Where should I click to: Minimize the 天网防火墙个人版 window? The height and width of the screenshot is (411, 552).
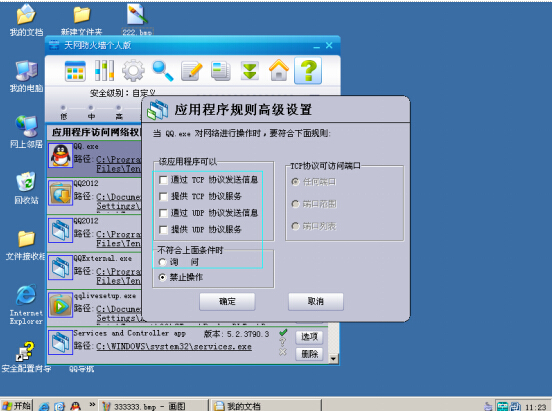pyautogui.click(x=317, y=46)
